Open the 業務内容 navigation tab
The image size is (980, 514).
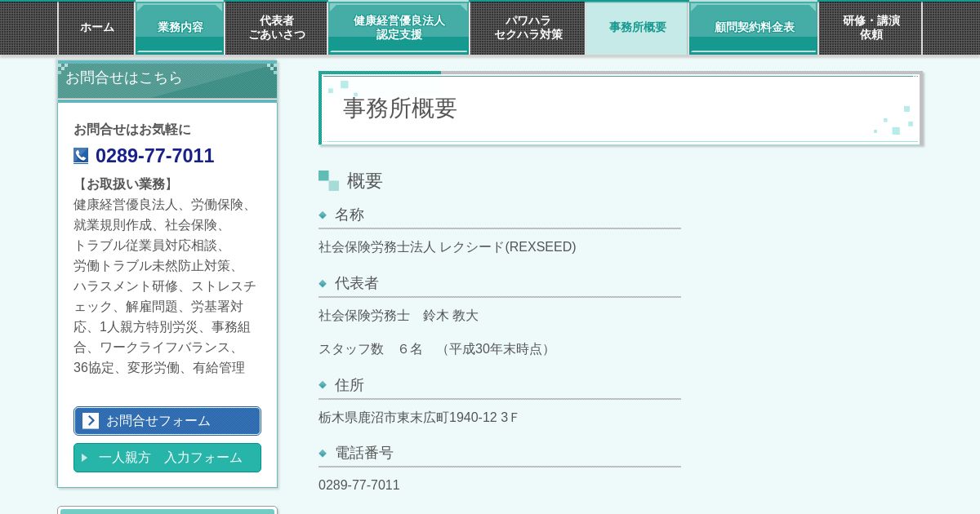180,28
